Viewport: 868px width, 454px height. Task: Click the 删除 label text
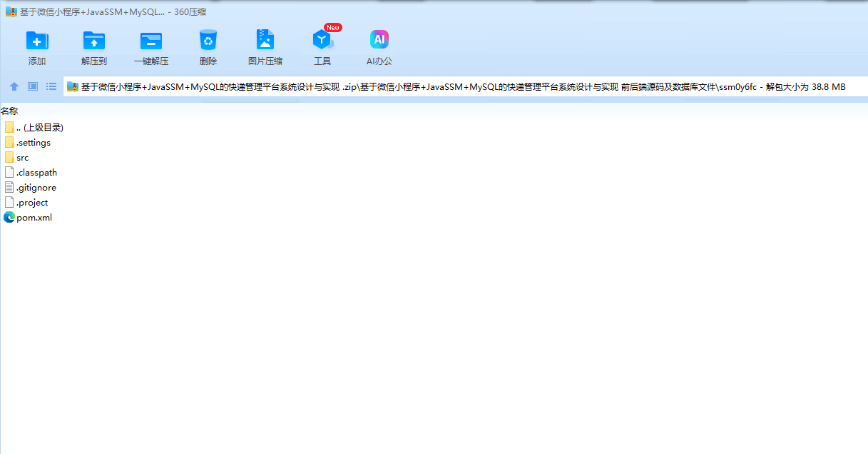point(208,61)
